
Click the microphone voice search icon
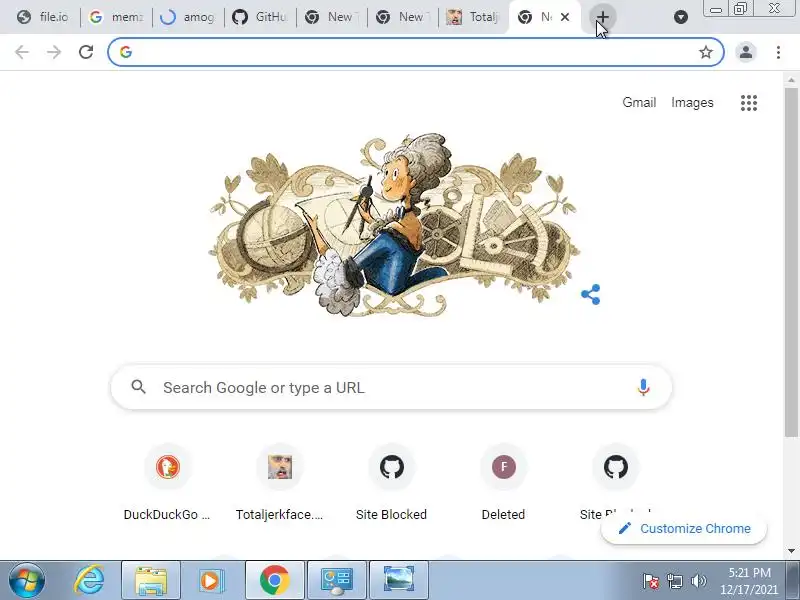pyautogui.click(x=643, y=387)
